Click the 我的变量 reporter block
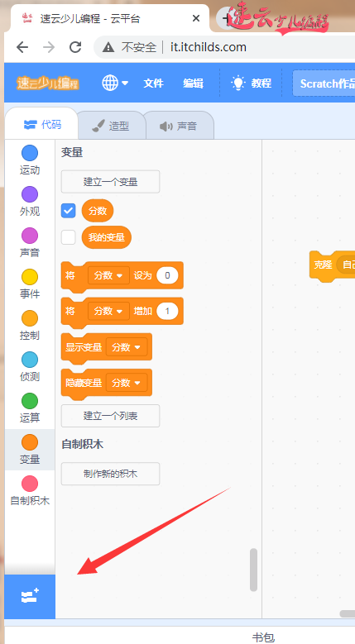Screen dimensions: 355x644 [x=107, y=237]
